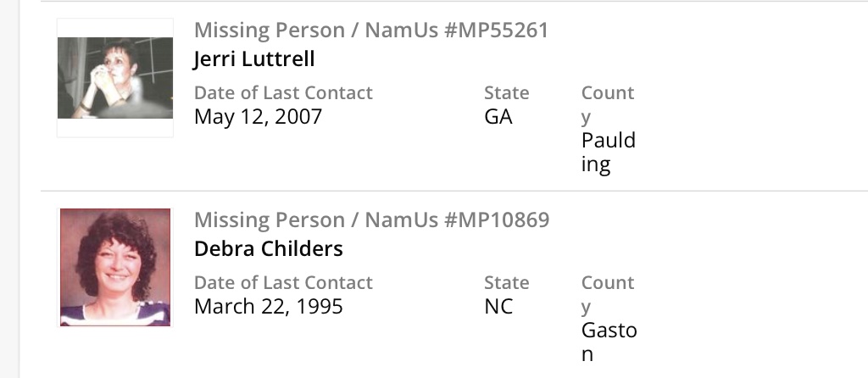Select the NC state value
The width and height of the screenshot is (868, 378).
(498, 306)
